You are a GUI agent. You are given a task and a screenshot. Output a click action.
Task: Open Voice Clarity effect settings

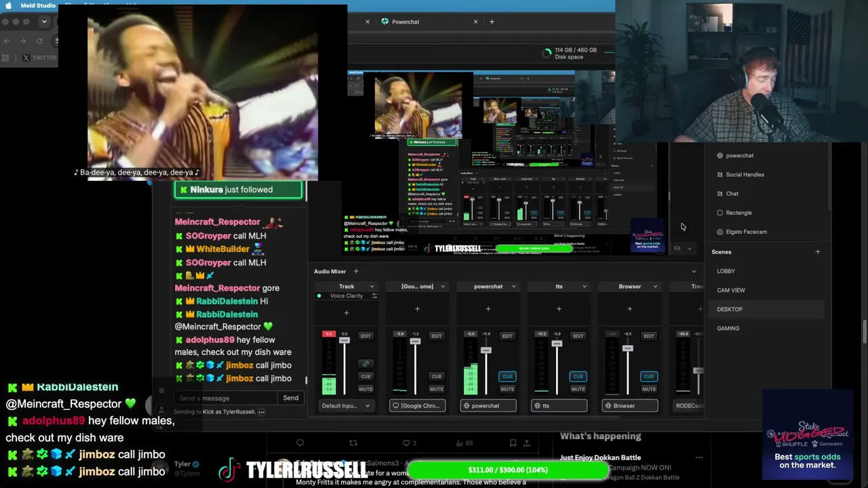pyautogui.click(x=374, y=296)
